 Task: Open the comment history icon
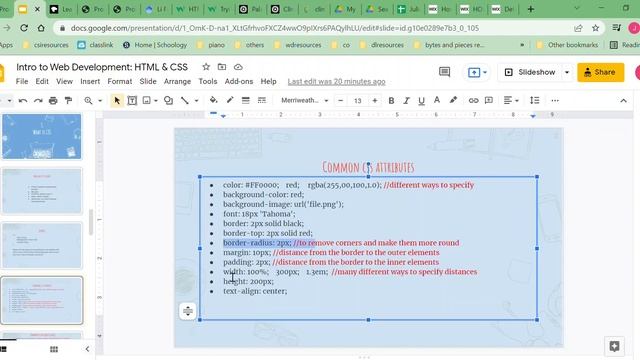tap(444, 72)
